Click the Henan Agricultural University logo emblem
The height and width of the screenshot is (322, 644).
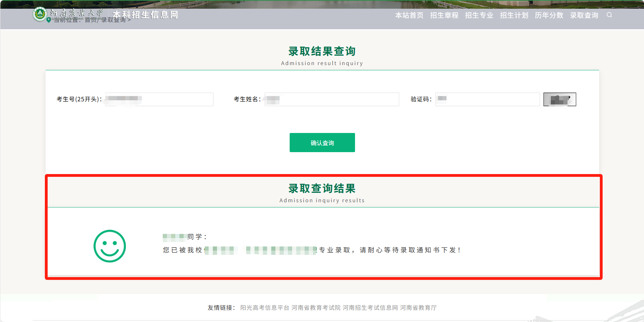click(40, 14)
